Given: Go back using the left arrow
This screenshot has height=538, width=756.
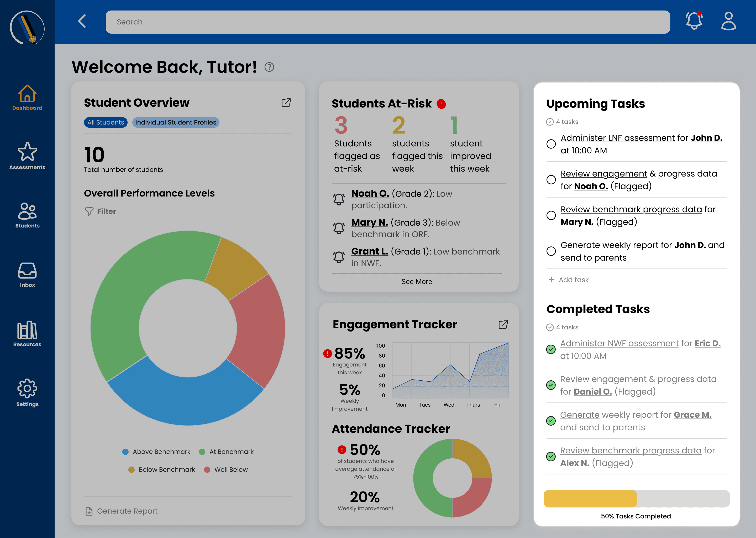Looking at the screenshot, I should (82, 21).
